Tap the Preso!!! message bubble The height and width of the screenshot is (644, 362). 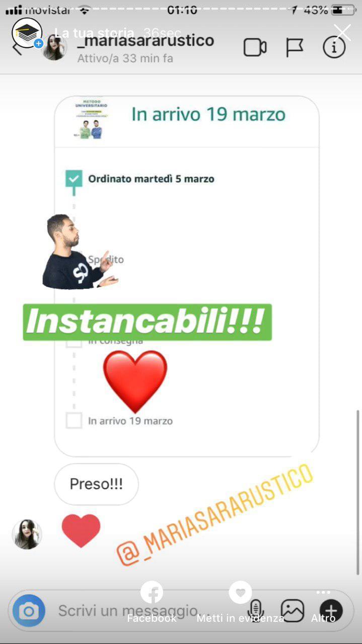coord(96,484)
